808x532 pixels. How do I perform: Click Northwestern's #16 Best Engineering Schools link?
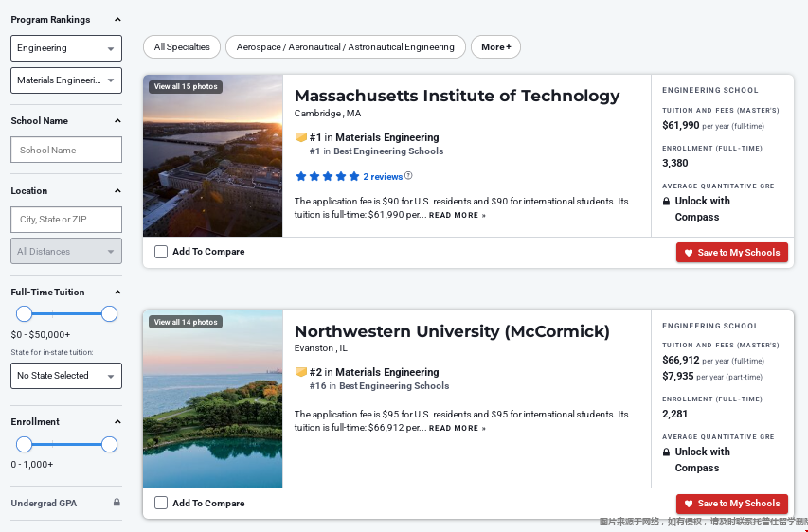(379, 386)
